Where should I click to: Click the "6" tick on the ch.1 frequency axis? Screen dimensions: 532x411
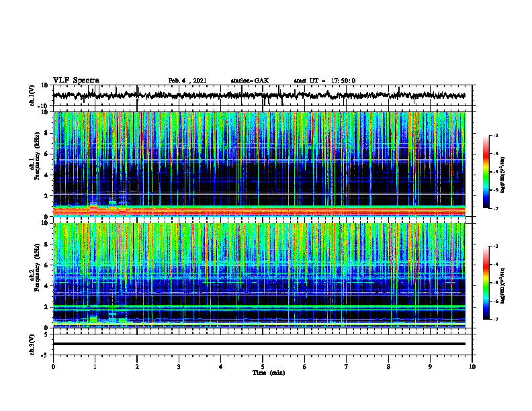[x=47, y=154]
